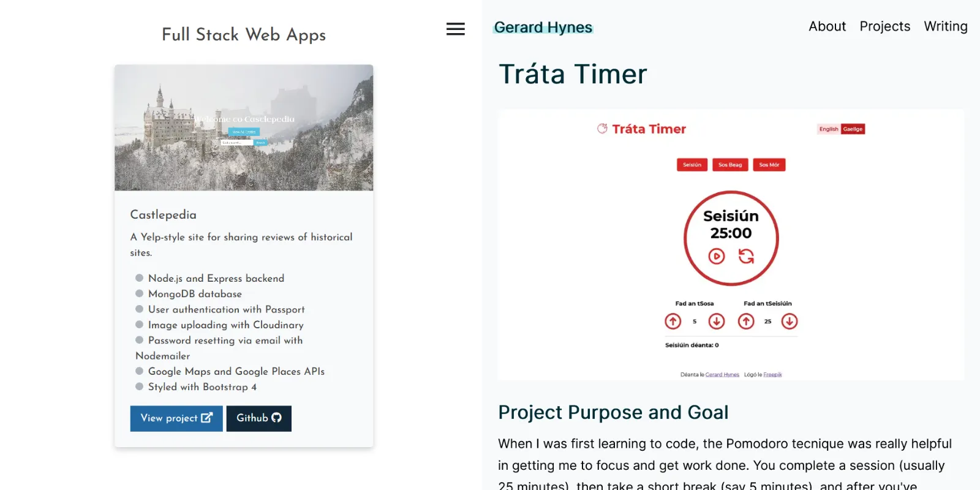Click the 'Seisiúin déanta: 0' counter text
This screenshot has width=980, height=490.
click(692, 345)
